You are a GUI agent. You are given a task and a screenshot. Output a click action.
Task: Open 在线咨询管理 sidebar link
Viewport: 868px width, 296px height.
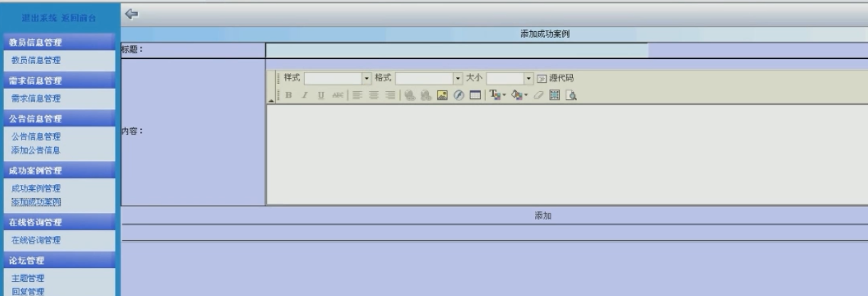coord(36,240)
